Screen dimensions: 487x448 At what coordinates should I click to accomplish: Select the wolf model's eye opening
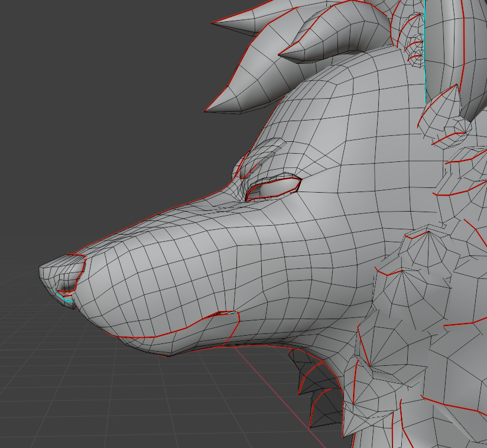(x=273, y=189)
